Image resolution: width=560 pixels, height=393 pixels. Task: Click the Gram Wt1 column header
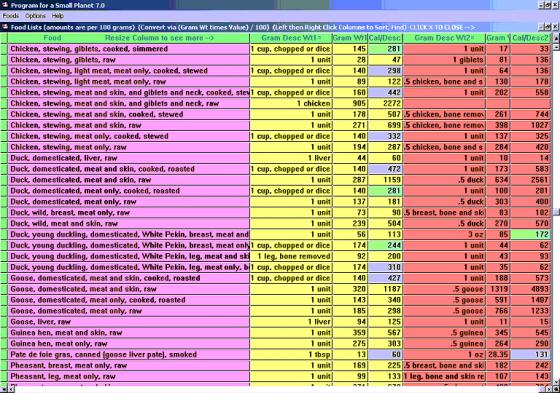[x=350, y=38]
